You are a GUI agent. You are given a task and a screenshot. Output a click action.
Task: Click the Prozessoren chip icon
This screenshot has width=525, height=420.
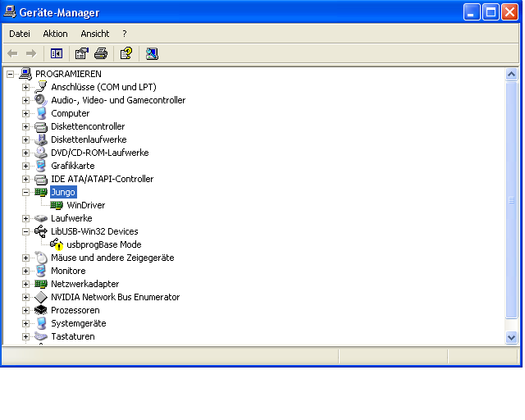point(41,310)
